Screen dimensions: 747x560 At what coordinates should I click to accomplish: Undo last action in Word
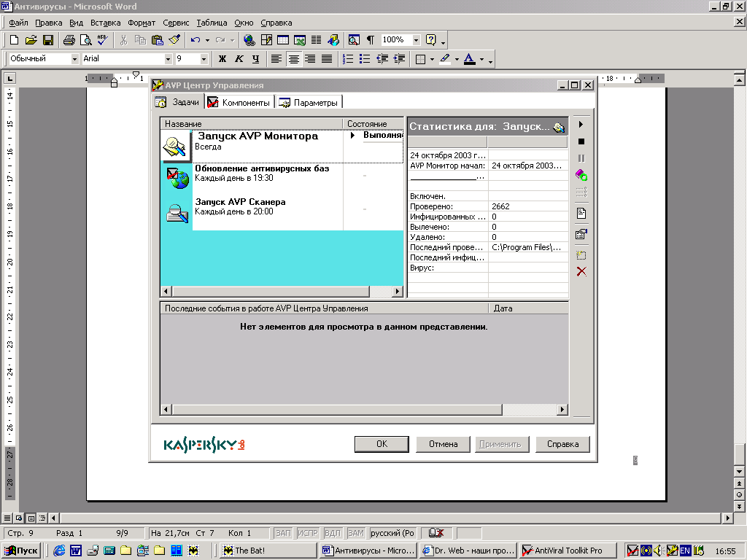(195, 40)
